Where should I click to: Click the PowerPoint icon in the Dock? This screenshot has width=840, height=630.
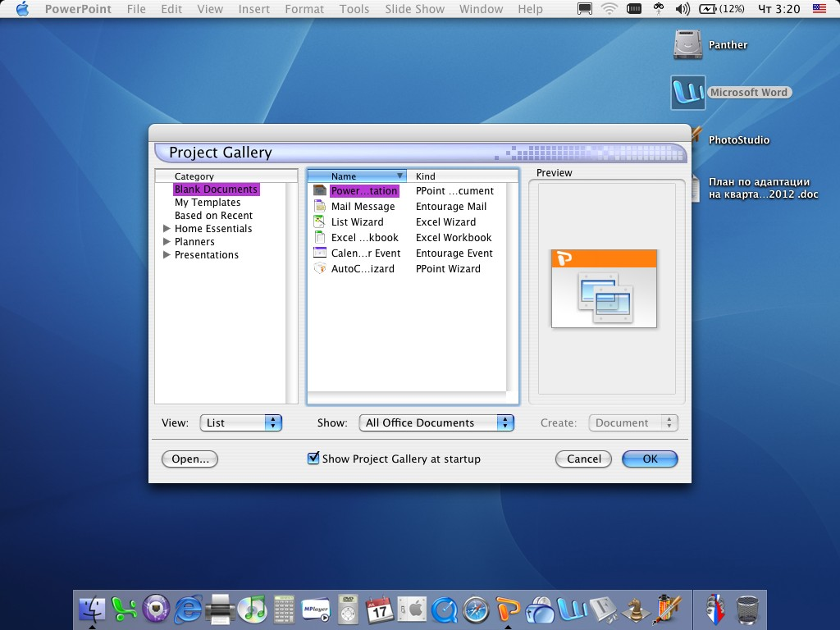click(508, 609)
